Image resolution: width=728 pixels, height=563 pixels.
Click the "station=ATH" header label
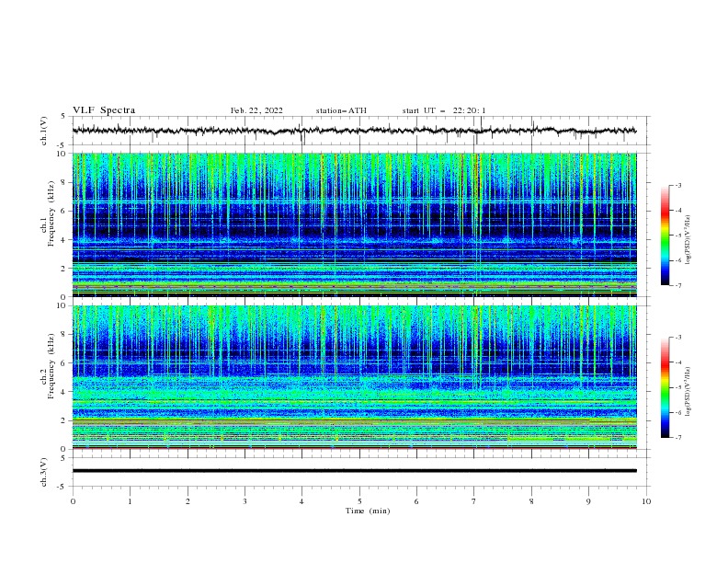click(341, 110)
